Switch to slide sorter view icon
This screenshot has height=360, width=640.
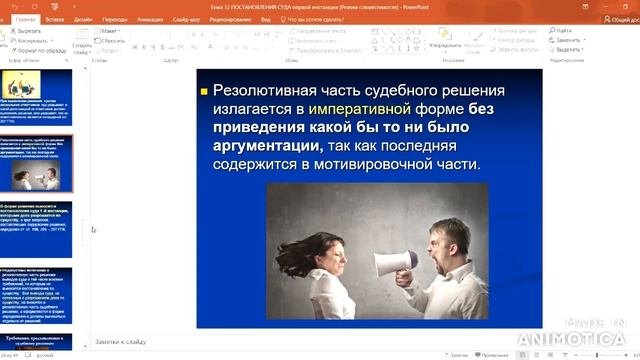[x=537, y=355]
